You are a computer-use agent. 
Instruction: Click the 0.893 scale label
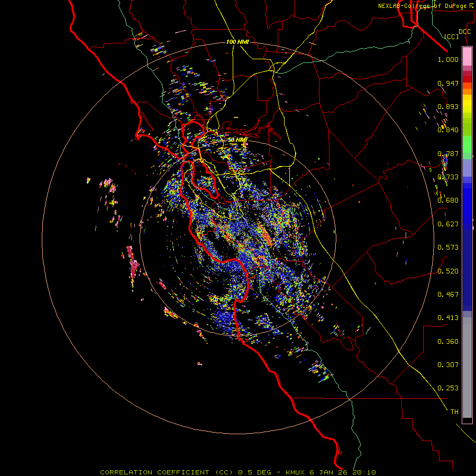[448, 106]
